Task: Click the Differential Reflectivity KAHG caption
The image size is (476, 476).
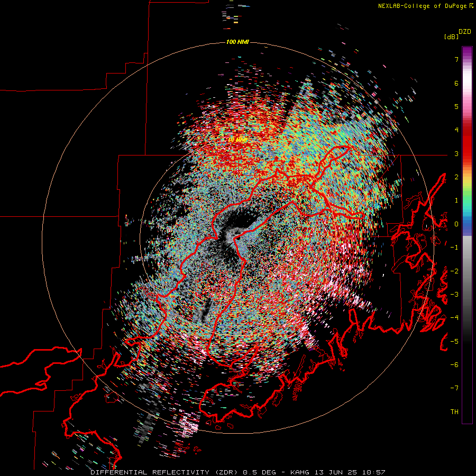Action: (x=238, y=472)
